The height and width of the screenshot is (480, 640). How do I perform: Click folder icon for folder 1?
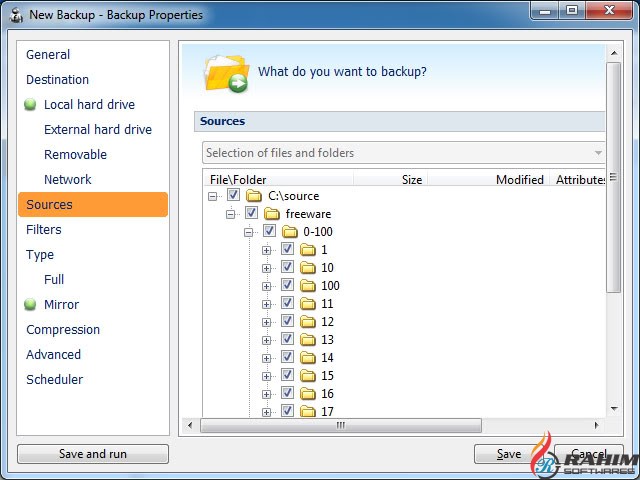[x=307, y=249]
